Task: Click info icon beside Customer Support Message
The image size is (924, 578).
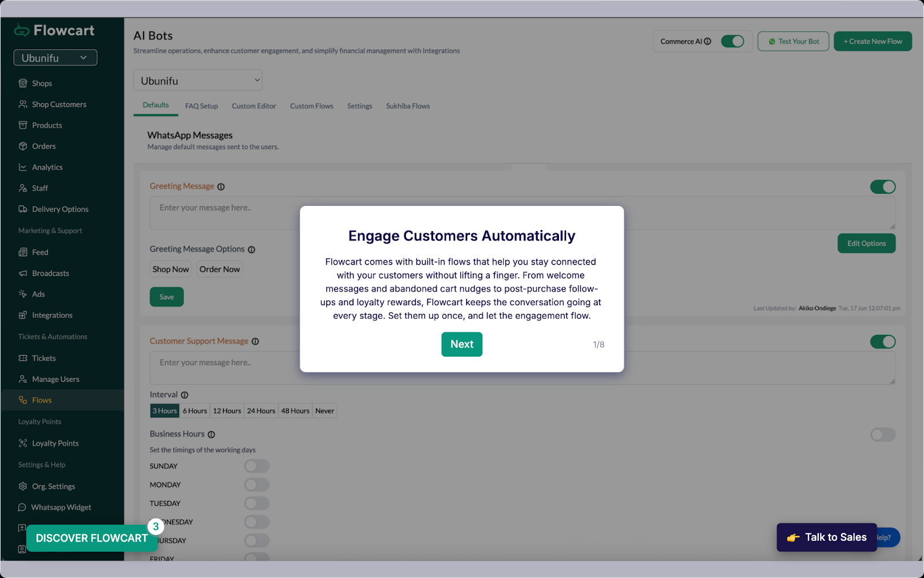Action: [x=255, y=342]
